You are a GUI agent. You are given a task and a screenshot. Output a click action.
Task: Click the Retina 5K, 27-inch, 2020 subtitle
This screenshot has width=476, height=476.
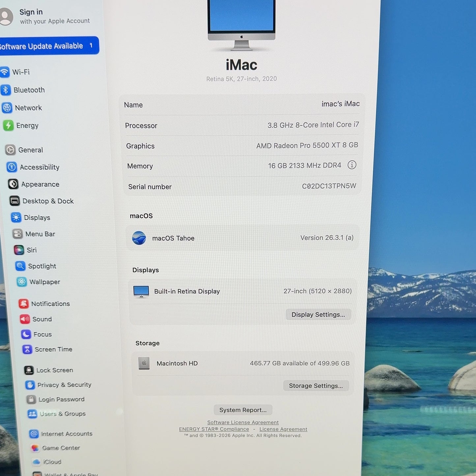pyautogui.click(x=241, y=79)
